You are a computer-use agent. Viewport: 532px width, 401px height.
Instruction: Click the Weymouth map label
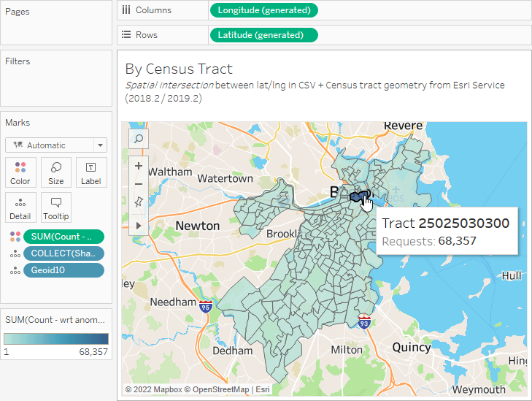[479, 389]
